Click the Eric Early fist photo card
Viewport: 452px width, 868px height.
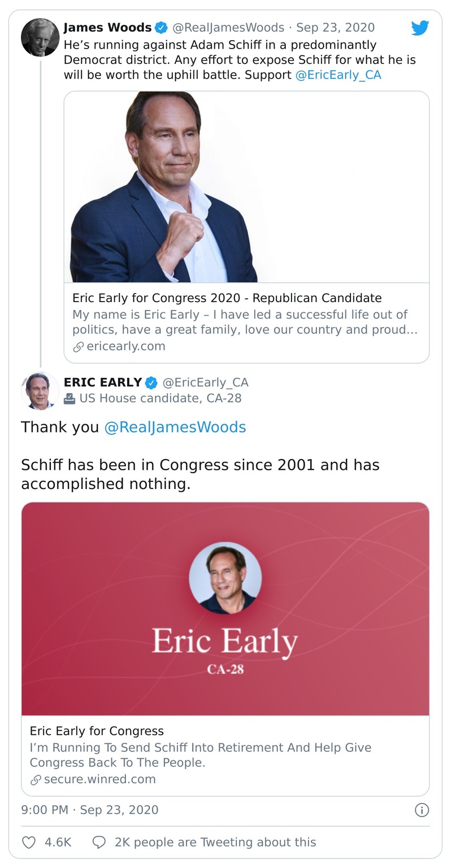pyautogui.click(x=246, y=187)
